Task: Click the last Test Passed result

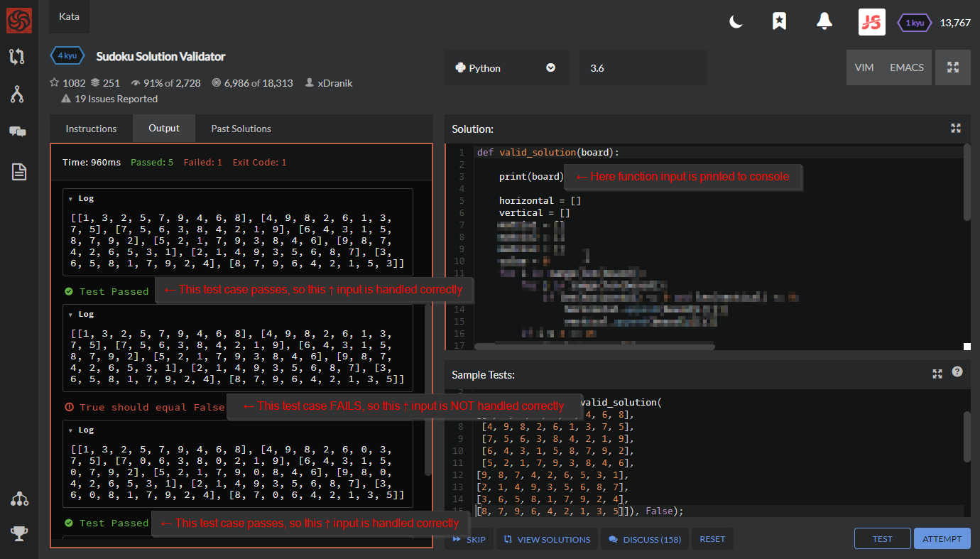Action: pos(114,523)
